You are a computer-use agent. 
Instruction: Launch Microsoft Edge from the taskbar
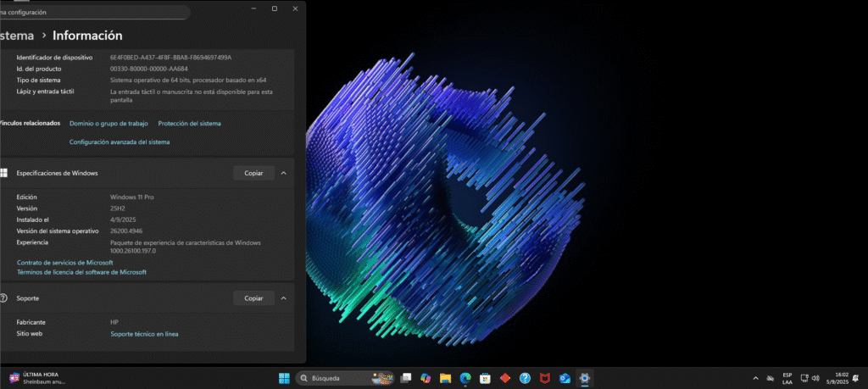pos(465,378)
